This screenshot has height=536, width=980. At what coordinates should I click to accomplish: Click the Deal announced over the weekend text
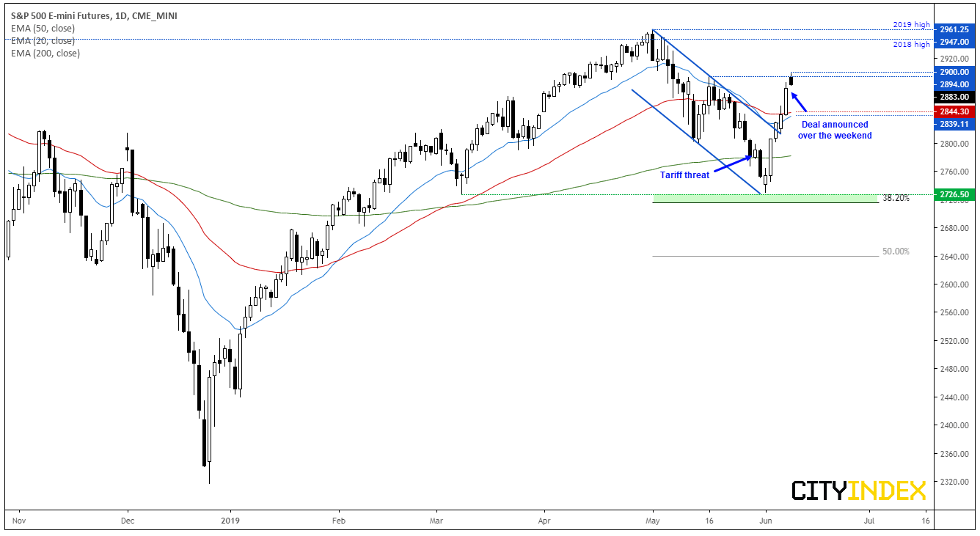[835, 130]
